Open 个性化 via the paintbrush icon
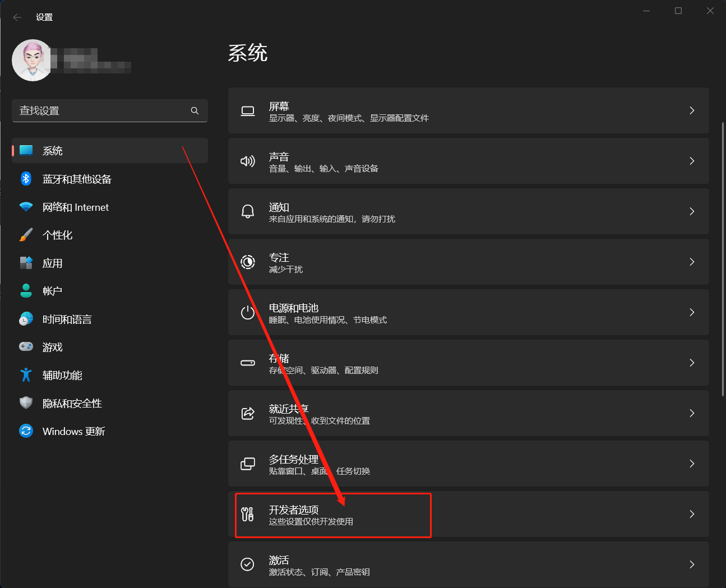Screen dimensions: 726x588 (26, 235)
